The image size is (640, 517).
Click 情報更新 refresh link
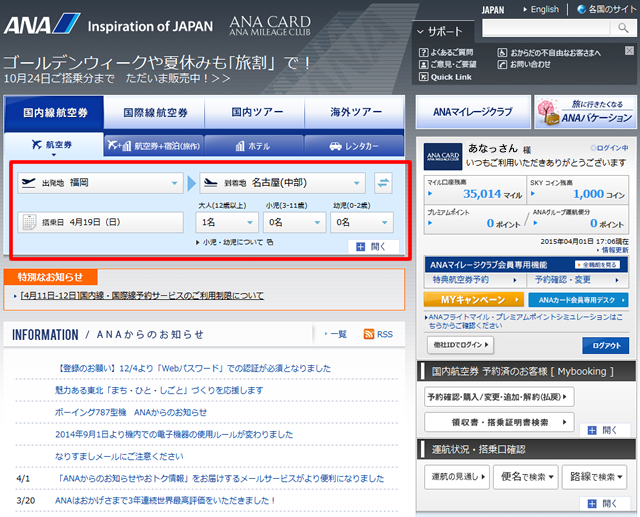pos(613,250)
